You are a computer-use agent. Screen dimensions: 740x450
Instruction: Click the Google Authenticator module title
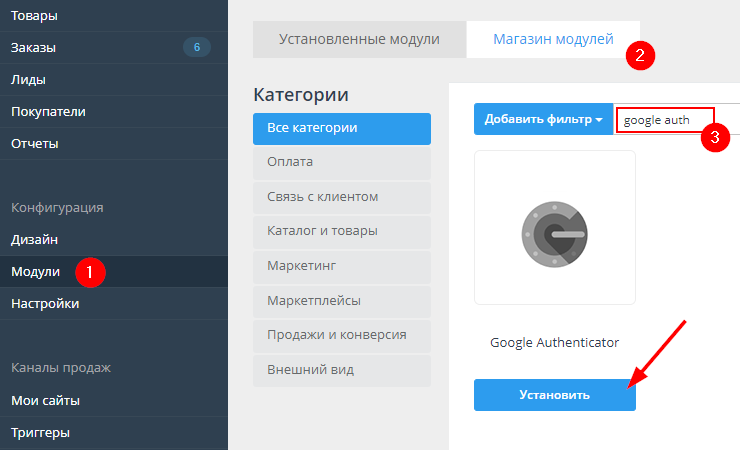click(x=554, y=342)
